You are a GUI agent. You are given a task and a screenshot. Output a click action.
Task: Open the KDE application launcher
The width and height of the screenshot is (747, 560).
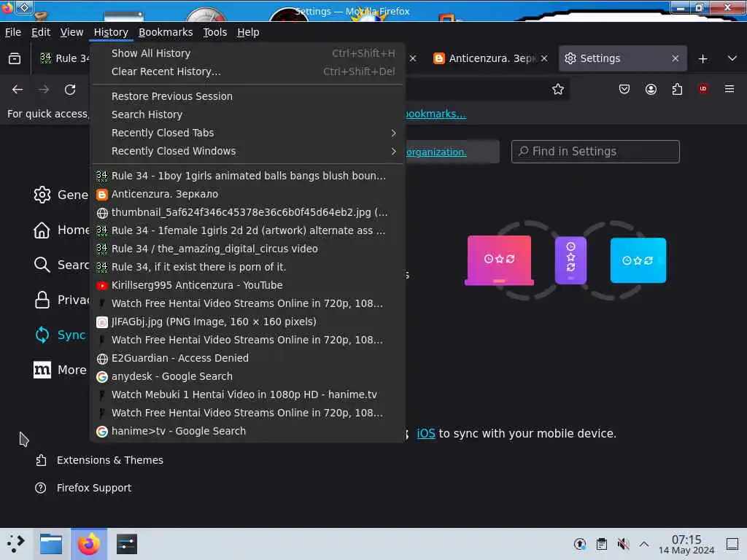(16, 544)
